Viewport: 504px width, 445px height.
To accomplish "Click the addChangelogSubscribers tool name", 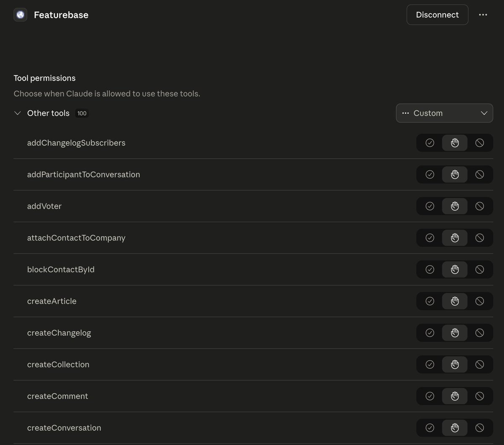I will [76, 143].
